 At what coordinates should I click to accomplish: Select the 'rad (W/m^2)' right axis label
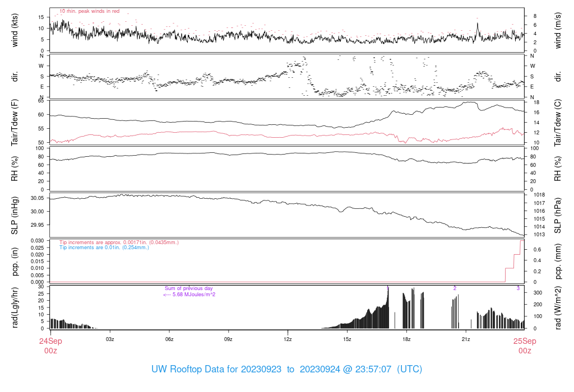tap(558, 307)
